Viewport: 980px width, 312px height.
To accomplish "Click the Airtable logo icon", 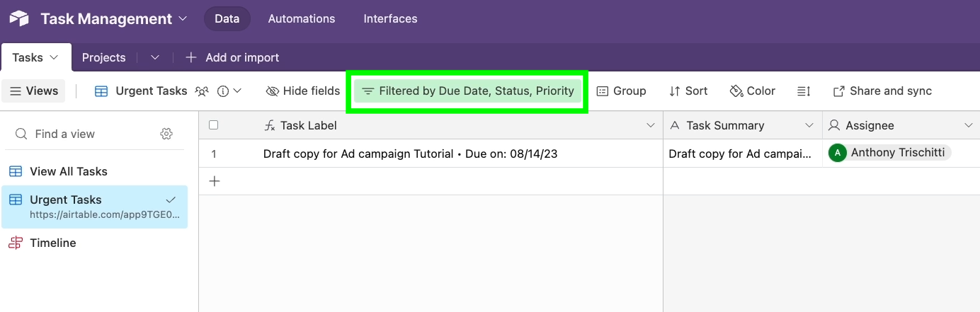I will click(19, 19).
